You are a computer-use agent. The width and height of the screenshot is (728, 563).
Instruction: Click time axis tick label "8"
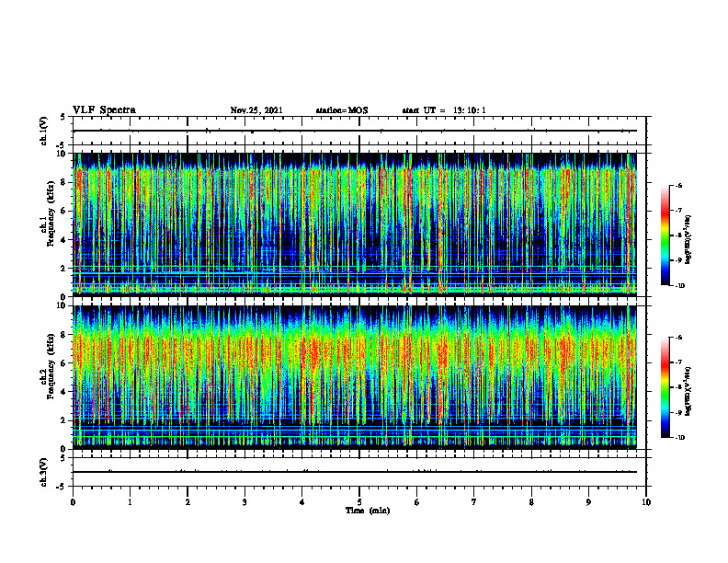[x=531, y=502]
